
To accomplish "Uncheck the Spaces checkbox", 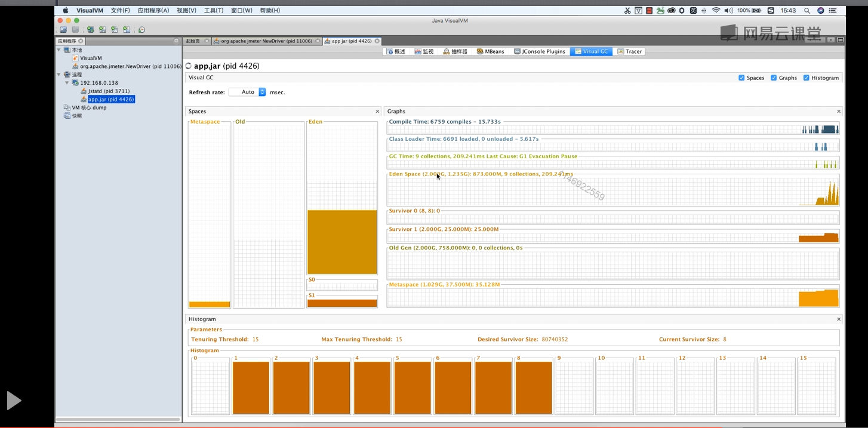I will pyautogui.click(x=741, y=78).
